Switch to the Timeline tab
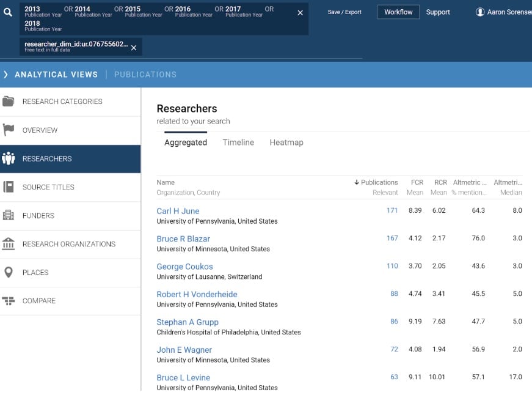Screen dimensions: 532x395 click(x=238, y=142)
